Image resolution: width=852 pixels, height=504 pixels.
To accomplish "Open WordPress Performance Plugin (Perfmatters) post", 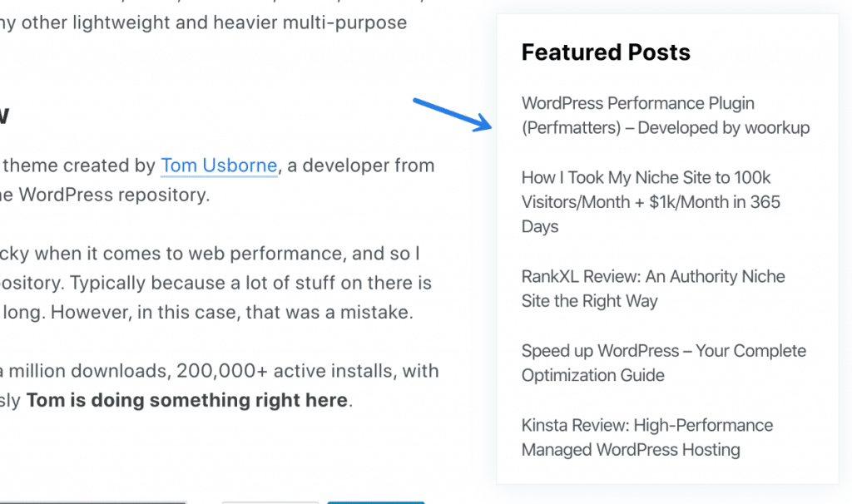I will (665, 115).
